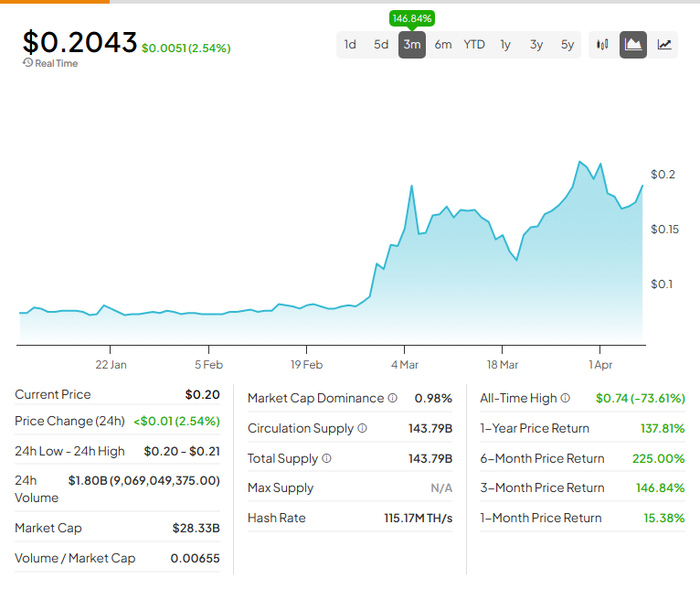700x589 pixels.
Task: Click the $0.2043 current price
Action: tap(80, 42)
